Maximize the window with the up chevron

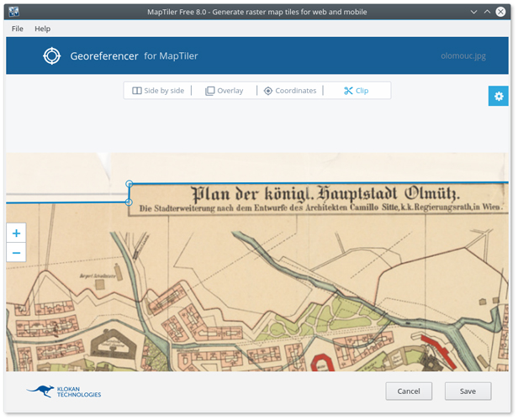coord(487,12)
